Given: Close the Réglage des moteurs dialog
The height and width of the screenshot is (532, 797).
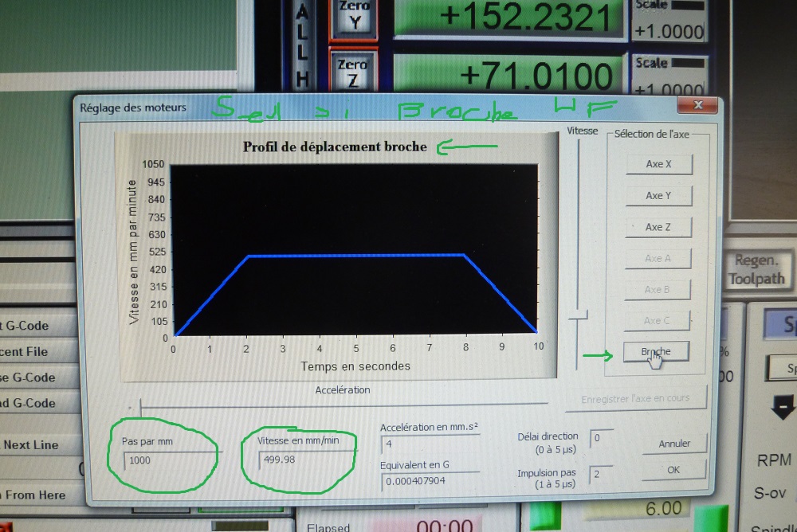Looking at the screenshot, I should [x=698, y=105].
